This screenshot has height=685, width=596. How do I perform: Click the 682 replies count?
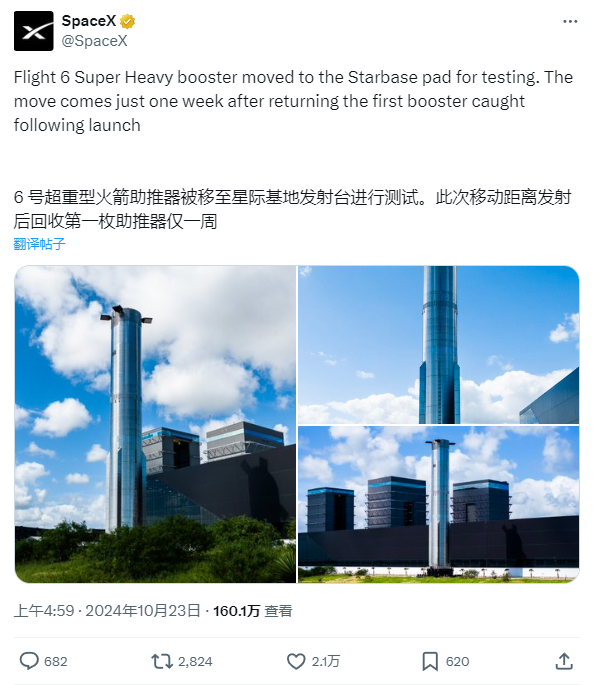pos(56,662)
